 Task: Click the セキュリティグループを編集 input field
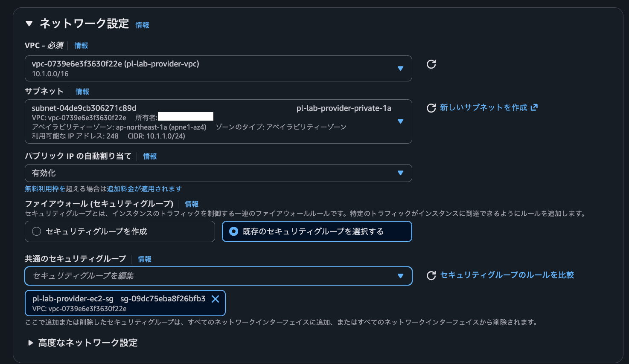[171, 276]
